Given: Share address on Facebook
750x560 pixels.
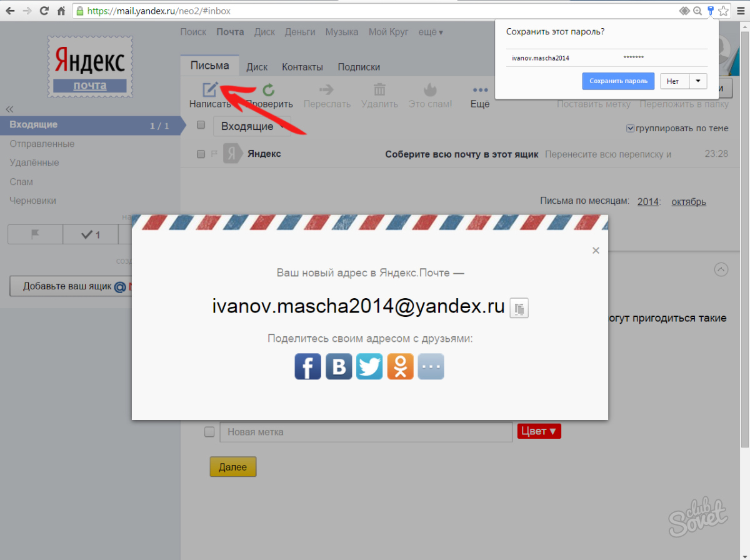Looking at the screenshot, I should click(x=308, y=366).
